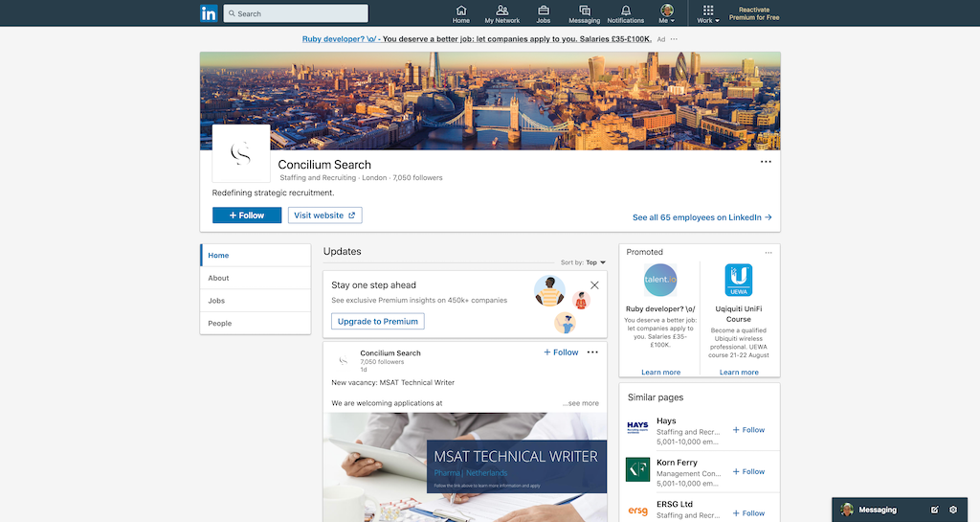Open the Jobs briefcase icon in top bar
This screenshot has height=522, width=980.
(x=544, y=13)
